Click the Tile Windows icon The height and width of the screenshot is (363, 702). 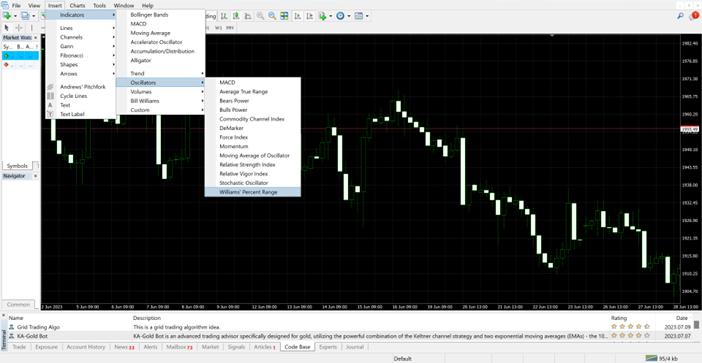click(x=284, y=16)
